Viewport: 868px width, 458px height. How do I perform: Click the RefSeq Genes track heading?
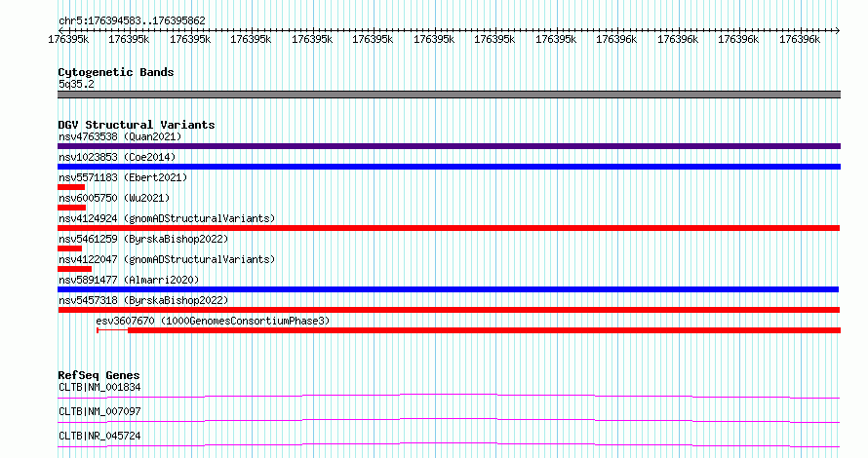click(99, 375)
